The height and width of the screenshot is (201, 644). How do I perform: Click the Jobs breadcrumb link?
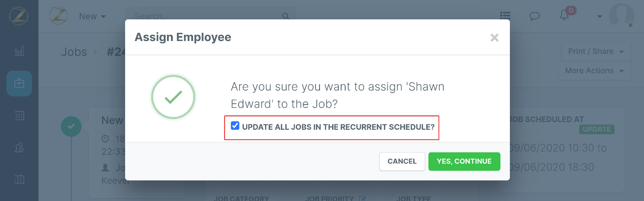(74, 52)
